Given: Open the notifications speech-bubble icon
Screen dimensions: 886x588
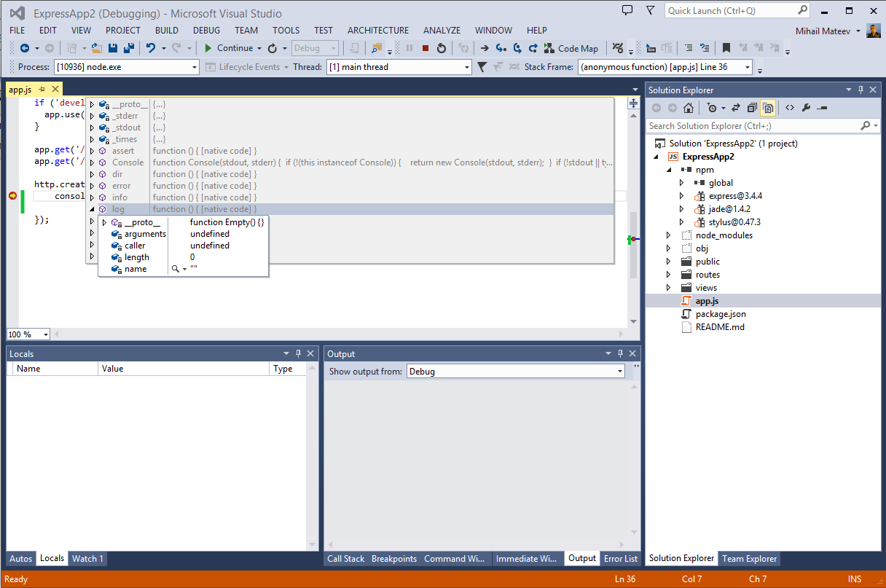Looking at the screenshot, I should point(627,10).
